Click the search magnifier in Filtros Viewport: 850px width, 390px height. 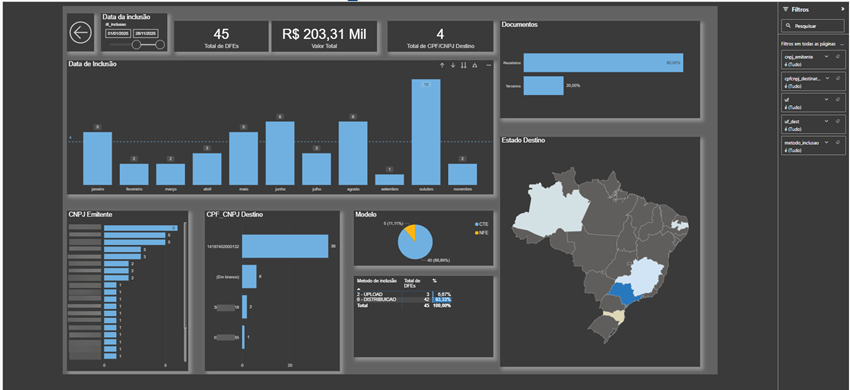point(788,25)
